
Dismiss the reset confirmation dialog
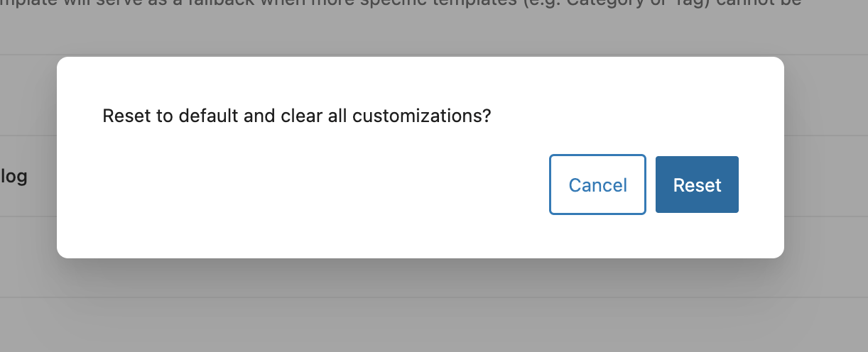[x=597, y=185]
